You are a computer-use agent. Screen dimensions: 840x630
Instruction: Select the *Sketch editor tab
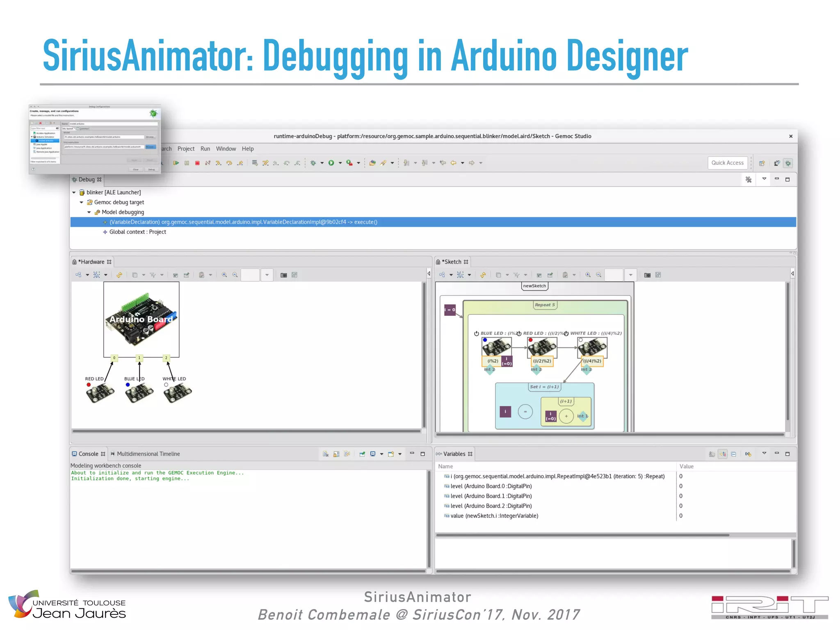(452, 262)
